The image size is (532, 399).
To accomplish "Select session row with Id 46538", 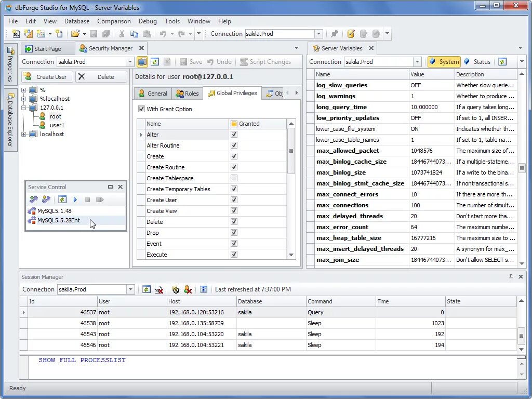I will tap(268, 323).
